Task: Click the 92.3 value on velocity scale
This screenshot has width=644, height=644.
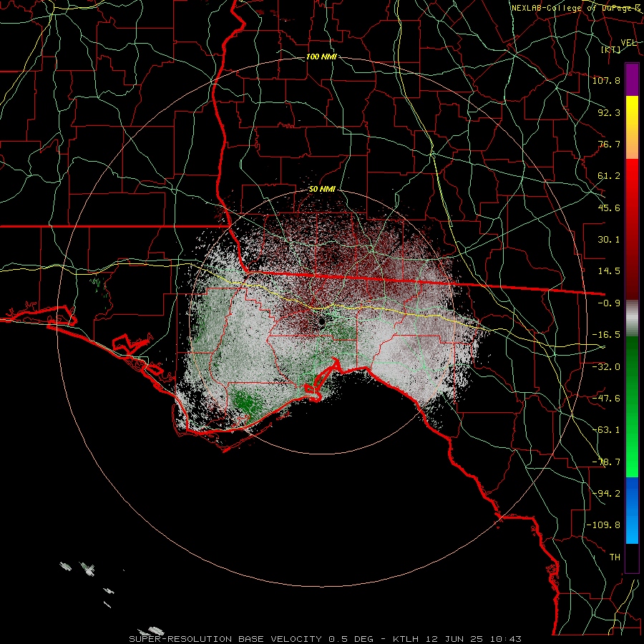Action: 609,112
